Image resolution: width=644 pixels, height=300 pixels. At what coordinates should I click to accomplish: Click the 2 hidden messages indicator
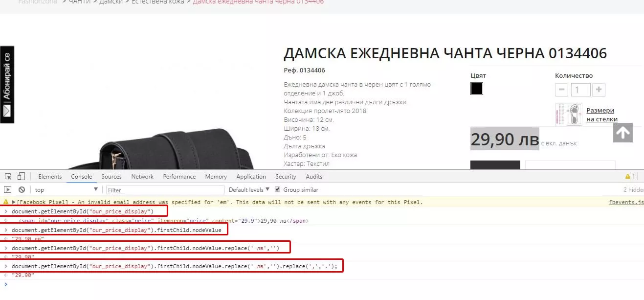click(634, 189)
